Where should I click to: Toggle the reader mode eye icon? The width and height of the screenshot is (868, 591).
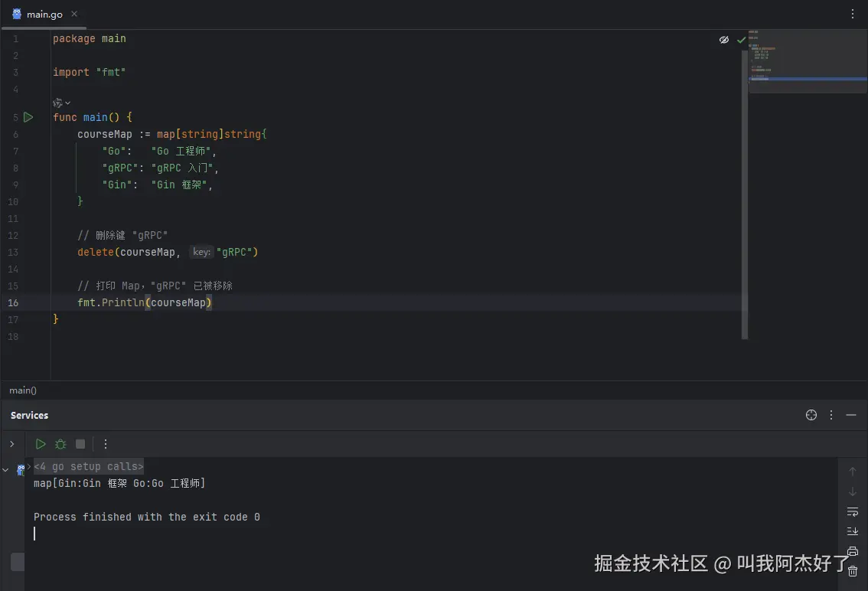pos(723,40)
